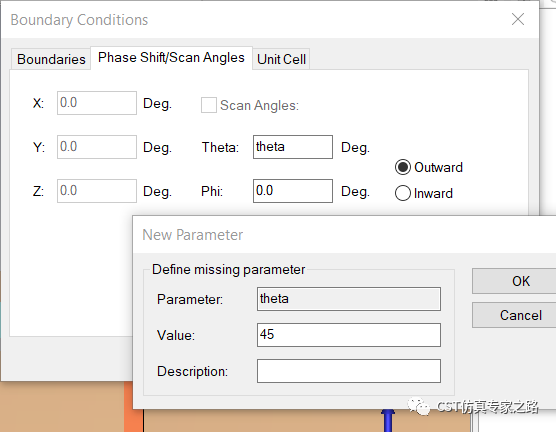This screenshot has height=432, width=556.
Task: Click the X phase shift field
Action: [x=97, y=103]
